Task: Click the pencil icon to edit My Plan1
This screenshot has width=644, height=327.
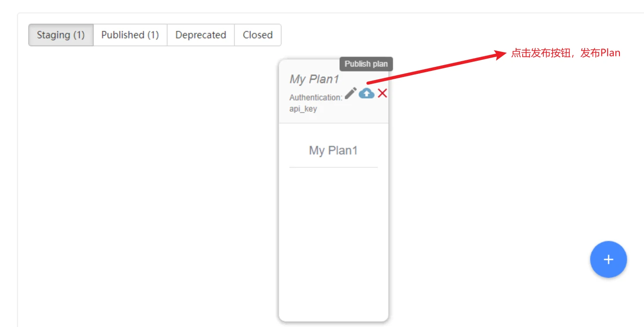Action: point(350,93)
